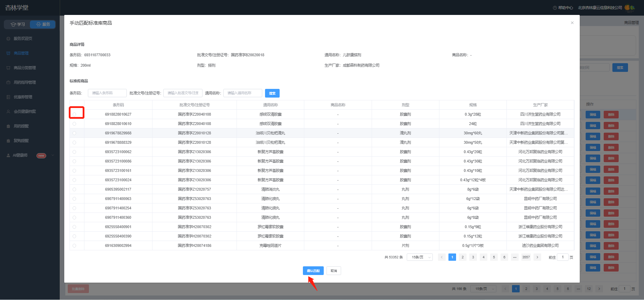Click the 商品分类管理 sidebar icon
The width and height of the screenshot is (644, 300).
click(x=8, y=68)
